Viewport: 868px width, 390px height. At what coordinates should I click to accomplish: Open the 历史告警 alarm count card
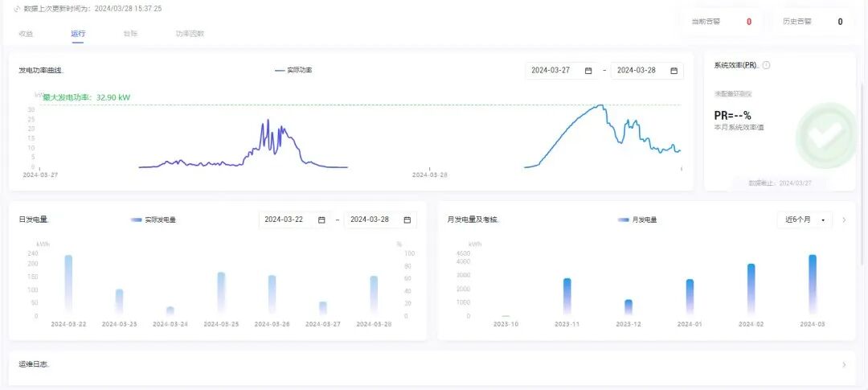[813, 23]
